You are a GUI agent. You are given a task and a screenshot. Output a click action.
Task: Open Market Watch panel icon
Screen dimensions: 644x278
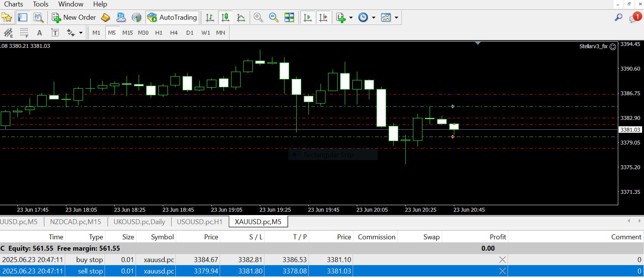point(23,17)
